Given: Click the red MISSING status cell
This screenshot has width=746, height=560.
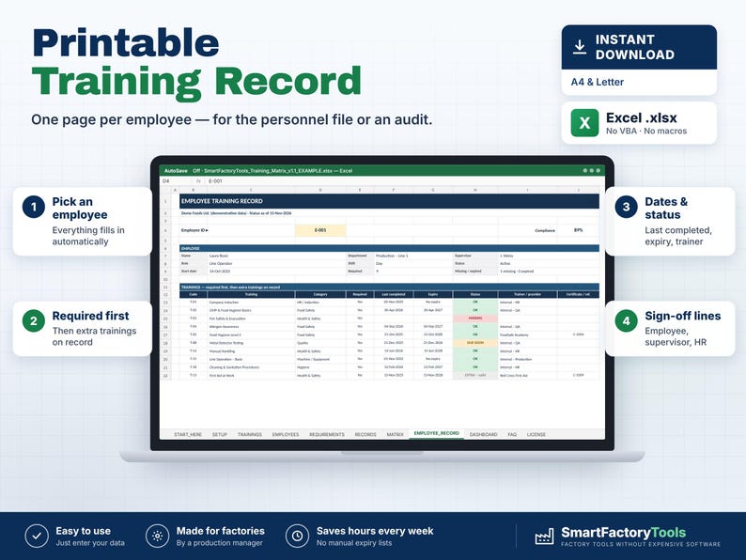Looking at the screenshot, I should [x=475, y=319].
